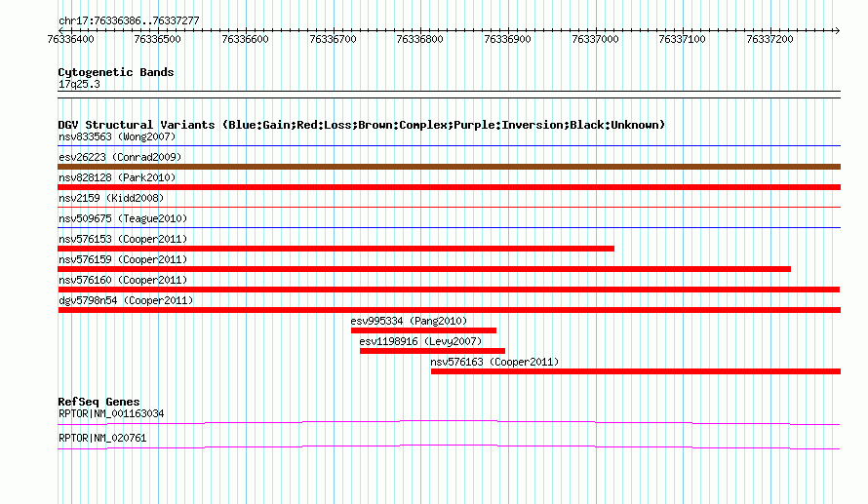Screen dimensions: 868x504
Task: Click the 76336500 ruler position
Action: (x=158, y=39)
